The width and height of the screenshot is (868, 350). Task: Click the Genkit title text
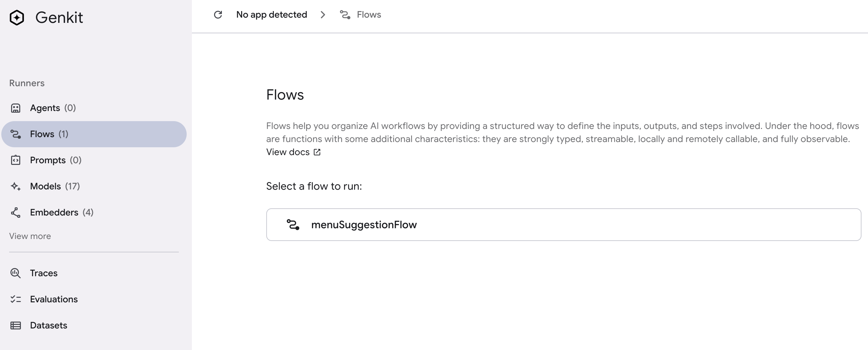59,18
